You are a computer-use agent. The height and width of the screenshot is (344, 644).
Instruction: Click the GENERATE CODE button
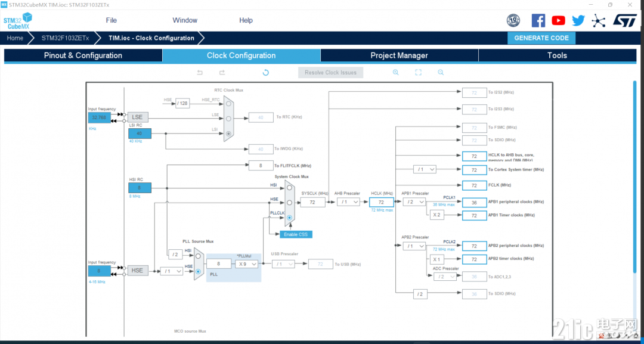541,38
